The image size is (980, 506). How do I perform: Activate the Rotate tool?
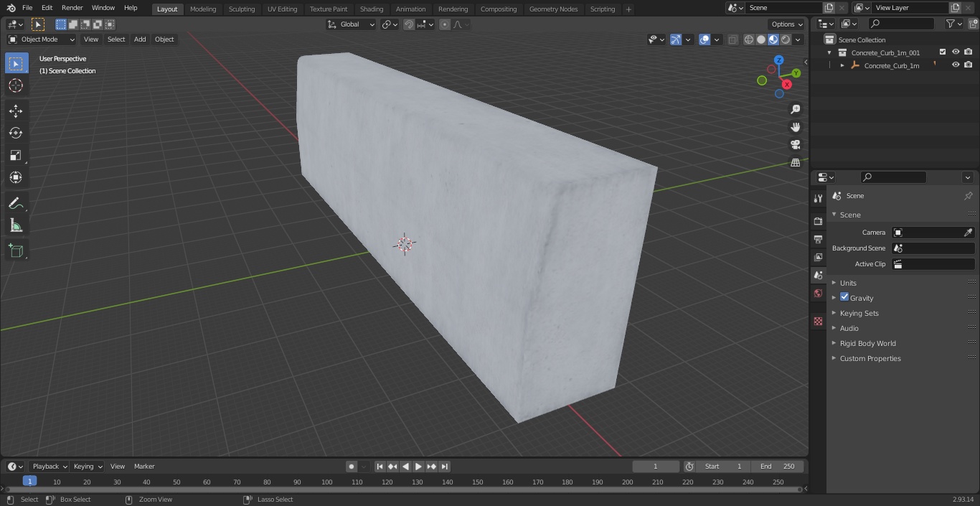point(16,133)
